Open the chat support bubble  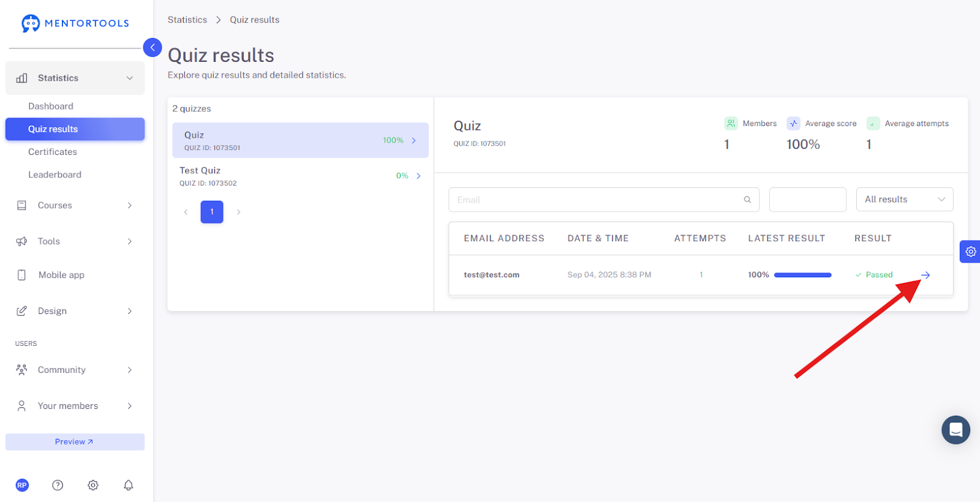tap(956, 430)
